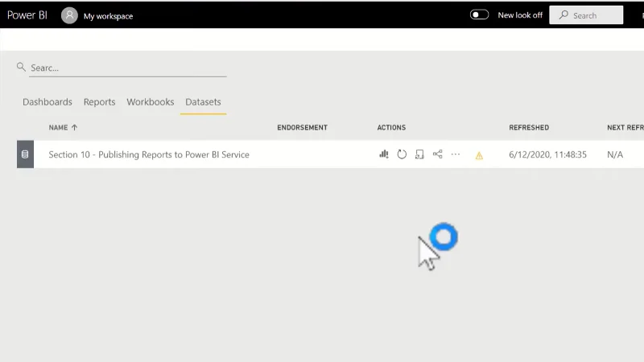This screenshot has height=362, width=644.
Task: Click the NAME sort arrow
Action: [74, 128]
